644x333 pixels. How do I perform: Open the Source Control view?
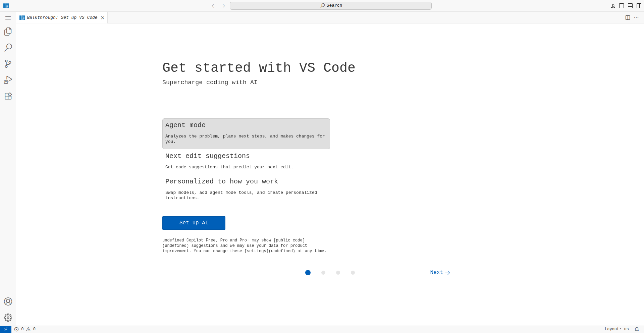point(8,64)
